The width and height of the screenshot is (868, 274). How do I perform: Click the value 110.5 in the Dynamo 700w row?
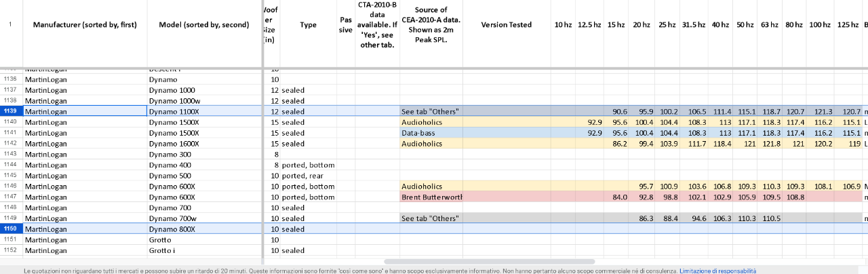771,218
